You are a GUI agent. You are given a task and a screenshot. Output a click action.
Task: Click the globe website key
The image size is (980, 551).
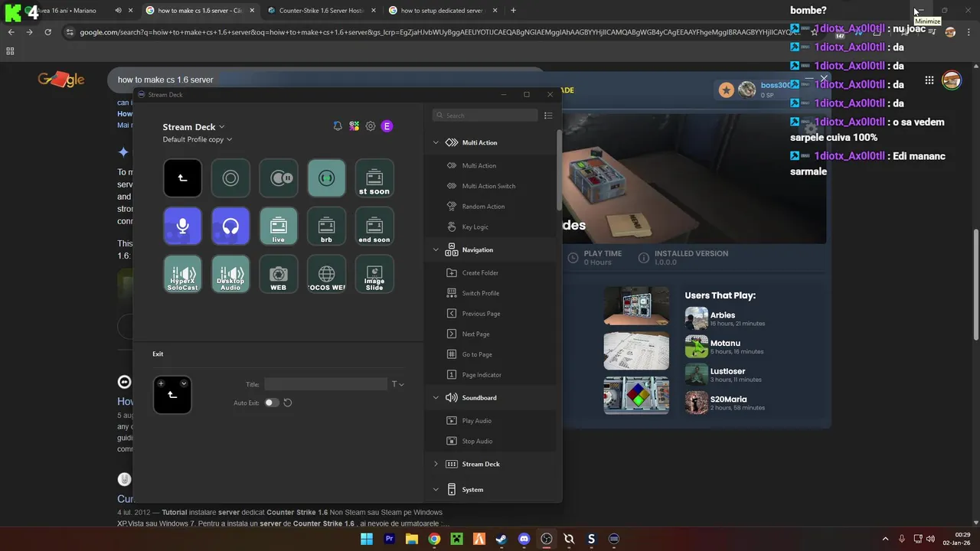[x=326, y=275]
